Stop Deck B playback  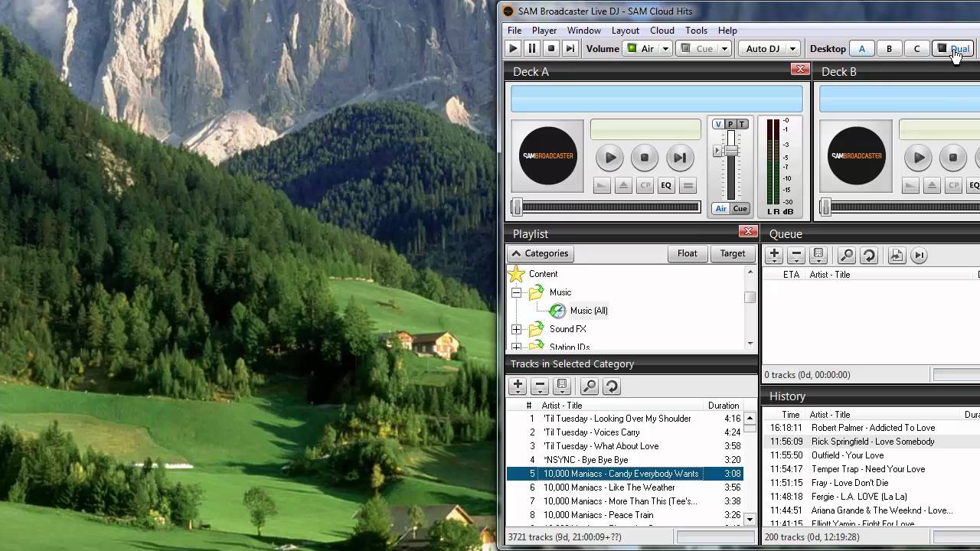[953, 158]
